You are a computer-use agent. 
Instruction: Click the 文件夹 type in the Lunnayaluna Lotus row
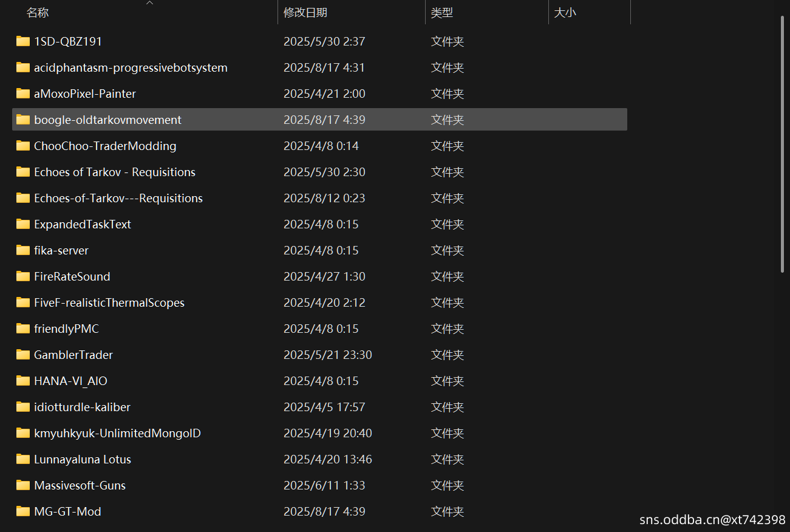[x=448, y=459]
